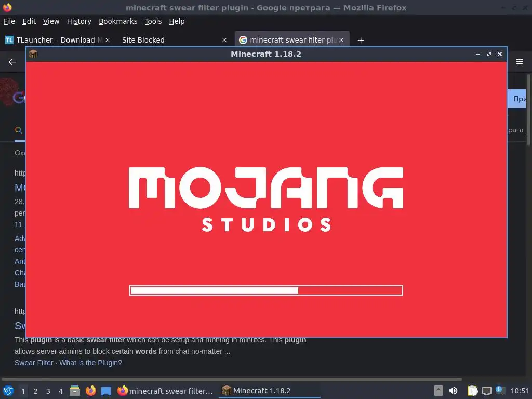This screenshot has height=399, width=532.
Task: Select the Firefox minecraft swear filter taskbar entry
Action: (x=166, y=391)
